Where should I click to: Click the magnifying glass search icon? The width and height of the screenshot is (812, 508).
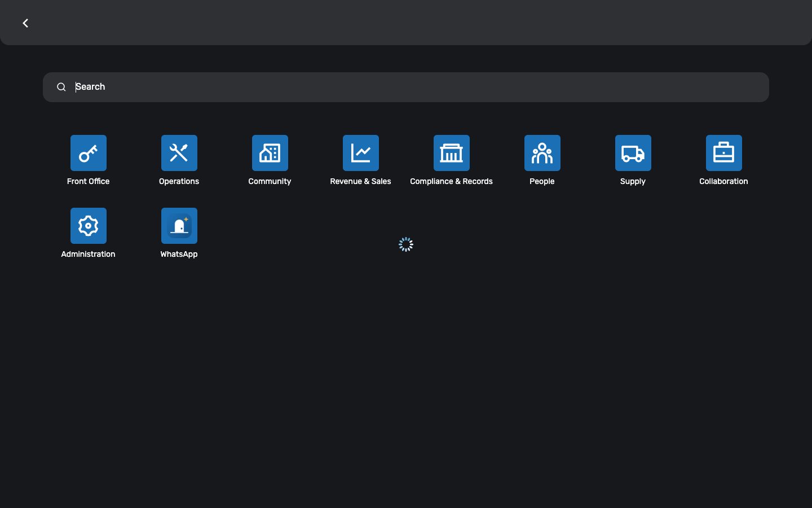click(x=61, y=87)
